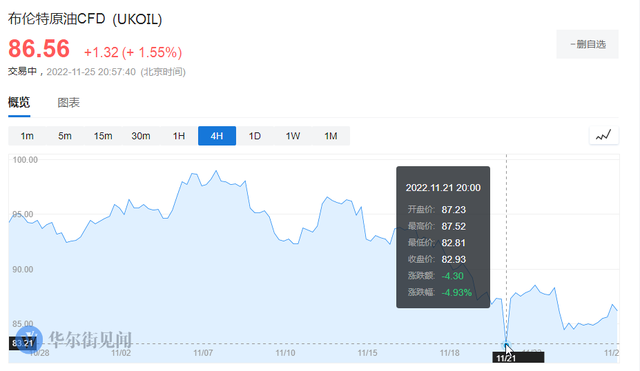
Task: Click the 11/21 crosshair date marker
Action: (x=518, y=358)
